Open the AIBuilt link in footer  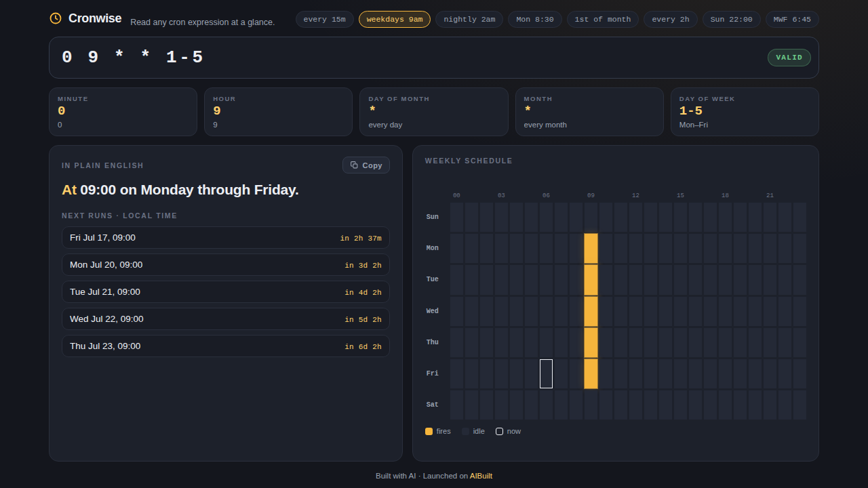pyautogui.click(x=481, y=476)
